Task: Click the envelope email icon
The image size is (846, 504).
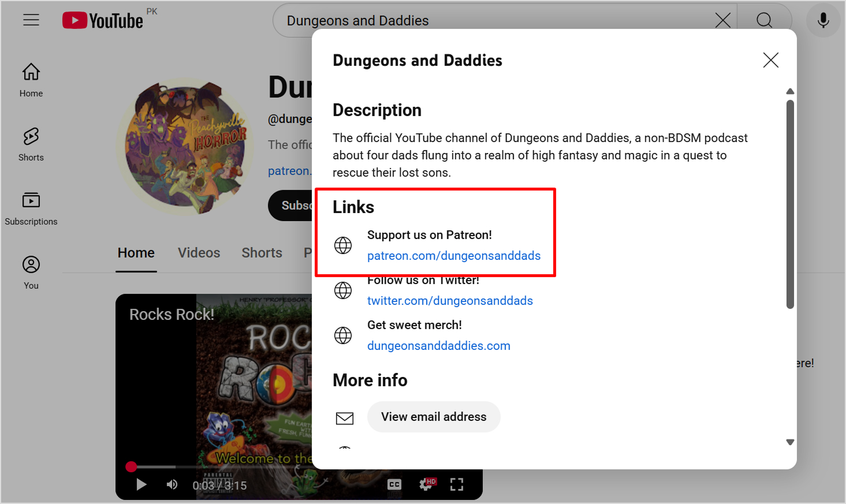Action: [345, 418]
